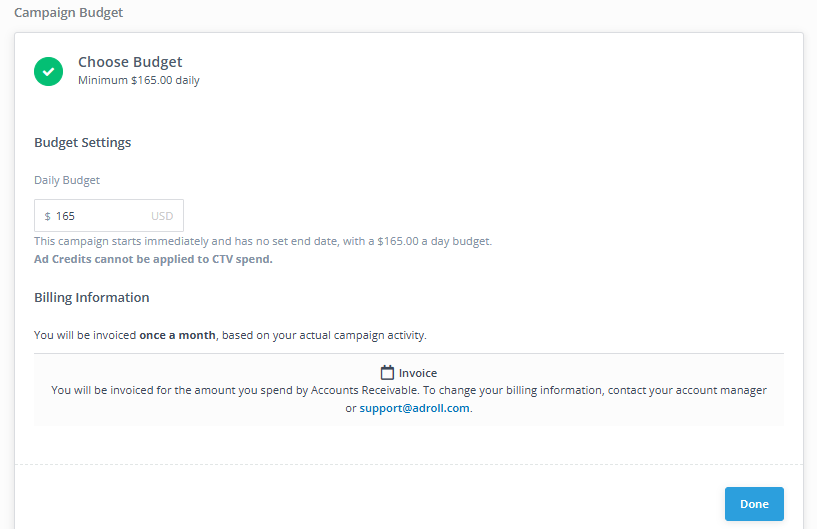The height and width of the screenshot is (529, 817).
Task: Click the green checkmark icon
Action: tap(48, 71)
